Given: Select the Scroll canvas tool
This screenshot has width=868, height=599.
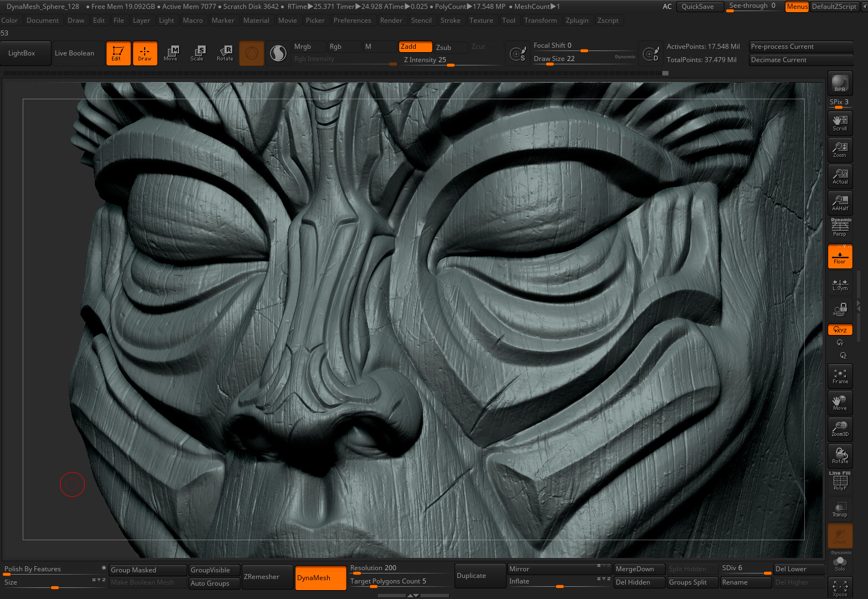Looking at the screenshot, I should pos(840,123).
